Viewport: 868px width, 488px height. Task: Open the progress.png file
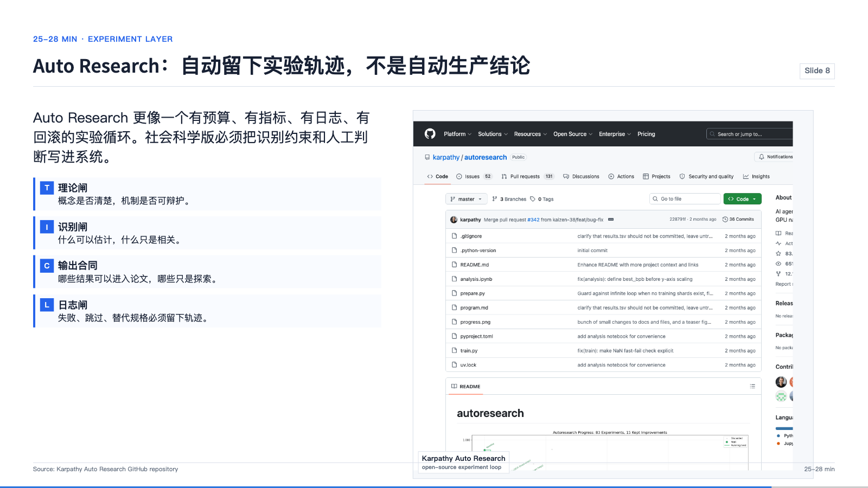point(475,322)
